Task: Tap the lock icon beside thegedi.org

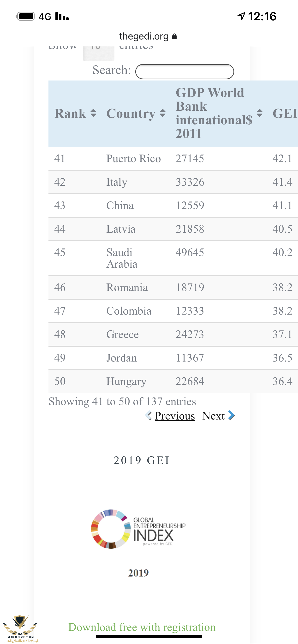Action: (174, 36)
